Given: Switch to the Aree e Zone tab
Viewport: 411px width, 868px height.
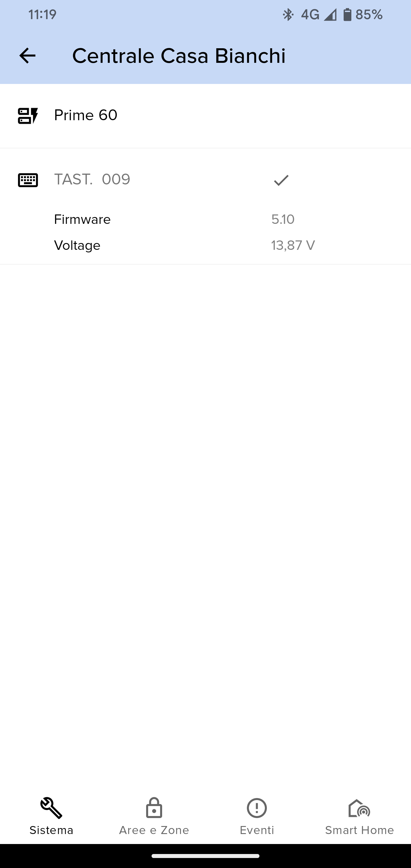Looking at the screenshot, I should click(x=154, y=816).
